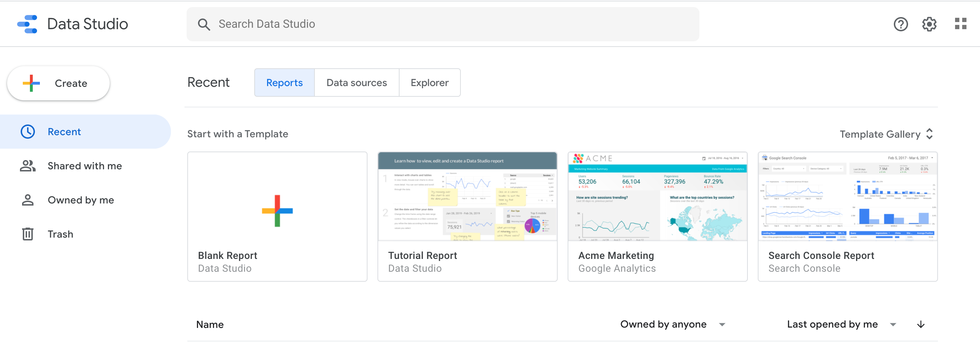Open the Google apps grid icon

(x=960, y=24)
